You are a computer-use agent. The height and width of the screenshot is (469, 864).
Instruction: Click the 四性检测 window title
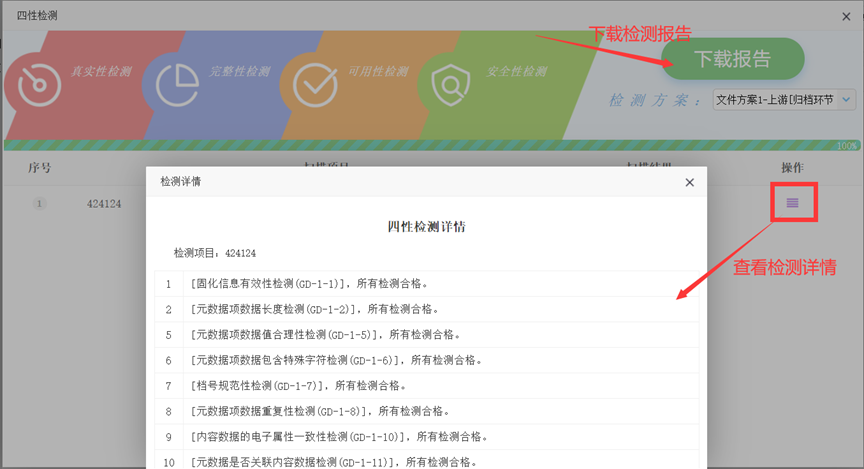(x=37, y=15)
